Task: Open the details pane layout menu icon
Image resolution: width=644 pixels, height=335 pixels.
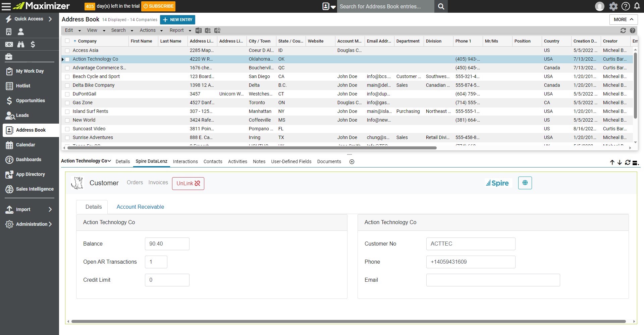Action: pos(636,163)
